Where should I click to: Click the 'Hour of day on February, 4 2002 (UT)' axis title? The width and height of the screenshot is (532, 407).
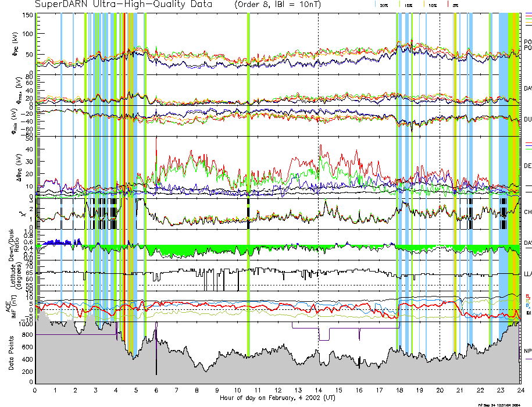277,398
